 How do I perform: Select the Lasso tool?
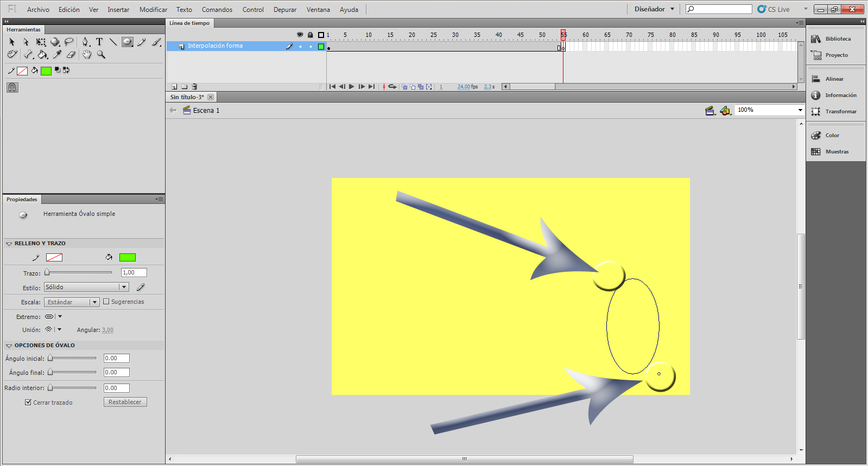[x=69, y=42]
